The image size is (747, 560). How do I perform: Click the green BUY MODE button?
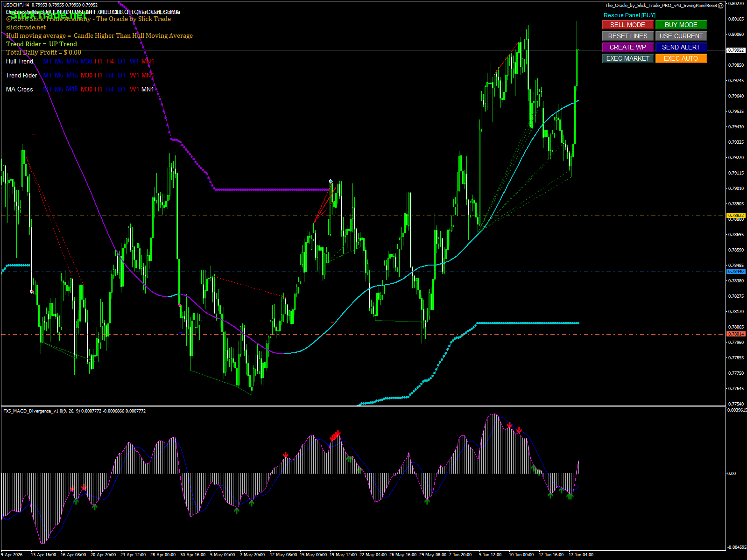(681, 25)
